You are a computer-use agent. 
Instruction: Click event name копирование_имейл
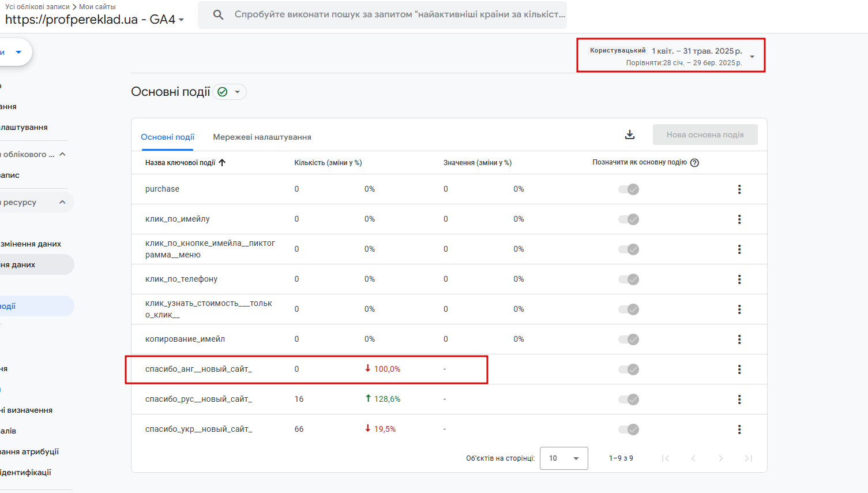[x=185, y=339]
